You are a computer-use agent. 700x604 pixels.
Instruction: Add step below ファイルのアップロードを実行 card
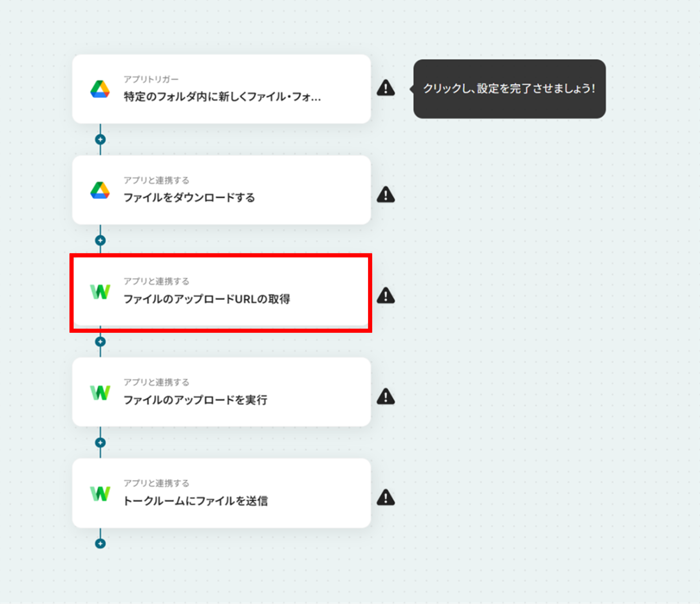pos(100,443)
